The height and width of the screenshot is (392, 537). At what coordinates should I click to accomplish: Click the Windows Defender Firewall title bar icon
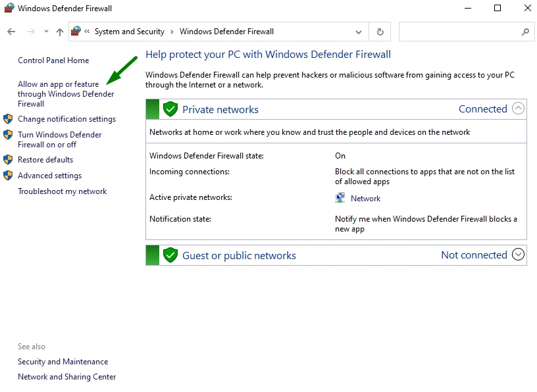9,8
